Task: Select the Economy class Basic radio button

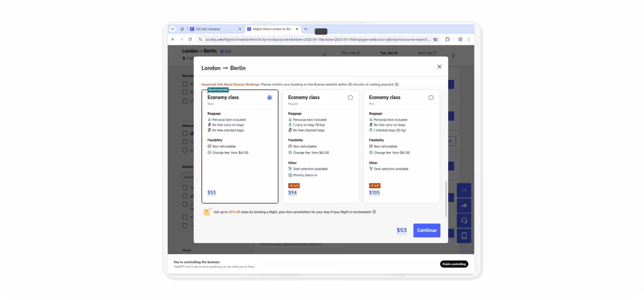Action: (269, 98)
